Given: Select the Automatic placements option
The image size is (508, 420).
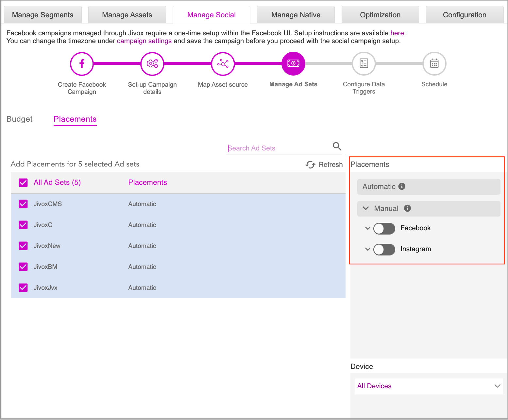Looking at the screenshot, I should [429, 187].
